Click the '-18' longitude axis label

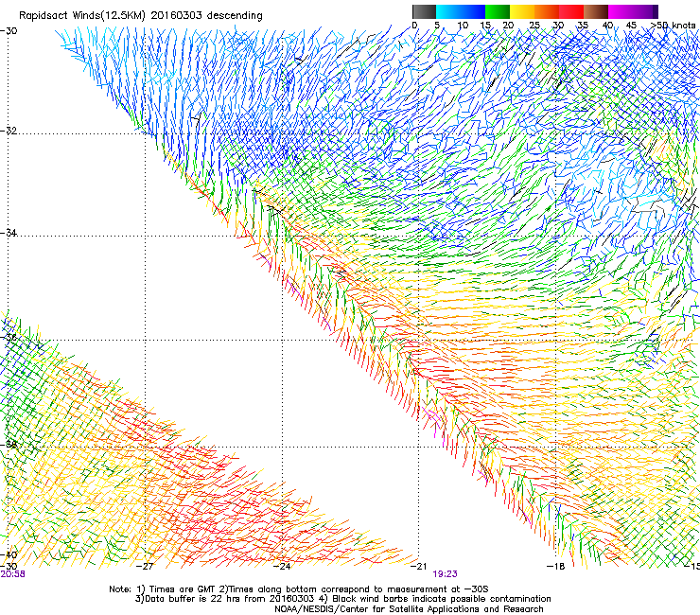pos(556,567)
